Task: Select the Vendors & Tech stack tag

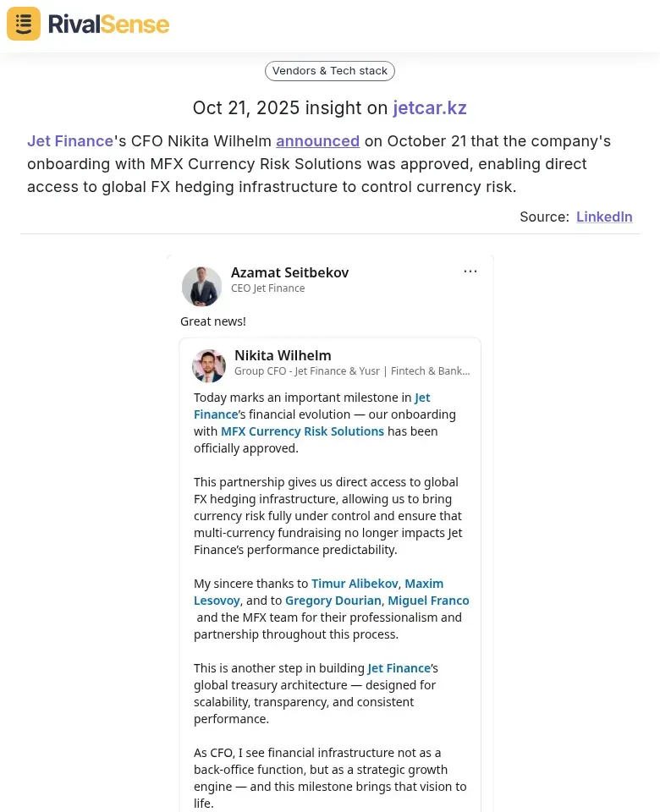Action: pyautogui.click(x=330, y=70)
